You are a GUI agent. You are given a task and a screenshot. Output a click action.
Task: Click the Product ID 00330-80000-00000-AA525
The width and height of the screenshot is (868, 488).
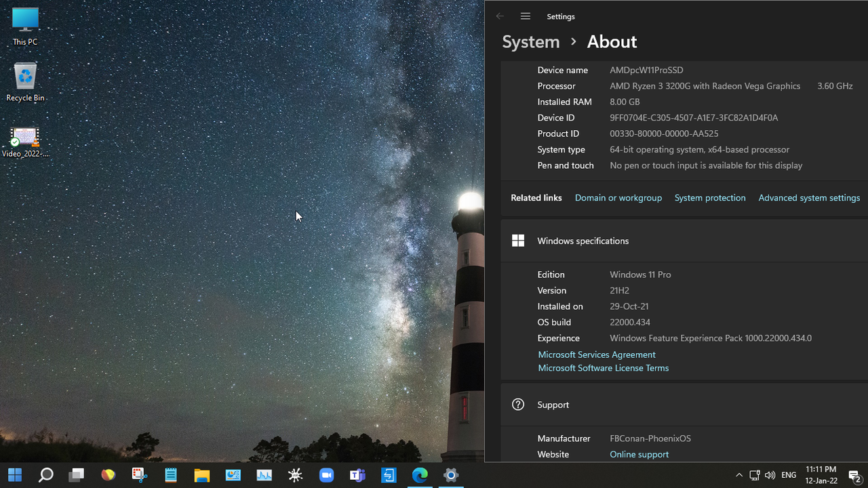[x=664, y=134]
